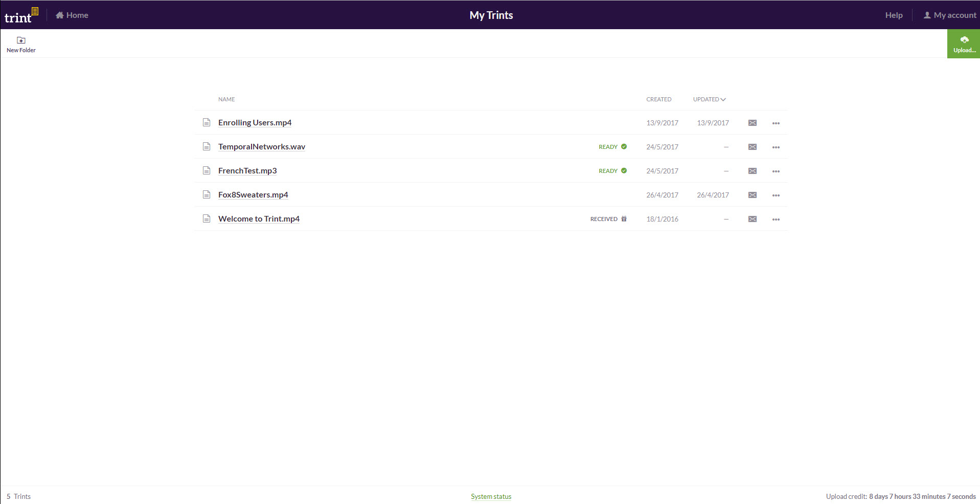Click email icon for TemporalNetworks.wav
Viewport: 980px width, 504px height.
(752, 147)
